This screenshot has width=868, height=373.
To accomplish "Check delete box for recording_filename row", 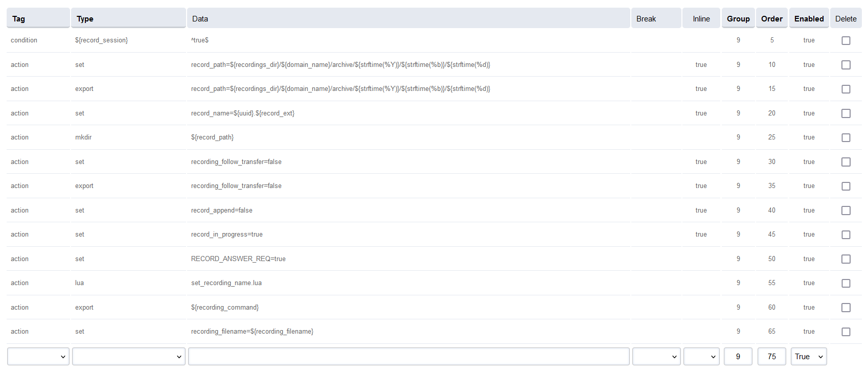I will pyautogui.click(x=846, y=332).
